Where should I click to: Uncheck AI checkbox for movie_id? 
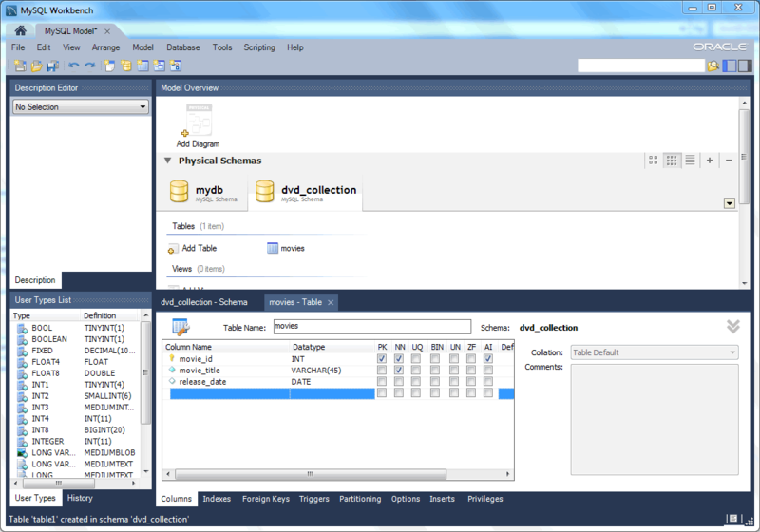(488, 359)
